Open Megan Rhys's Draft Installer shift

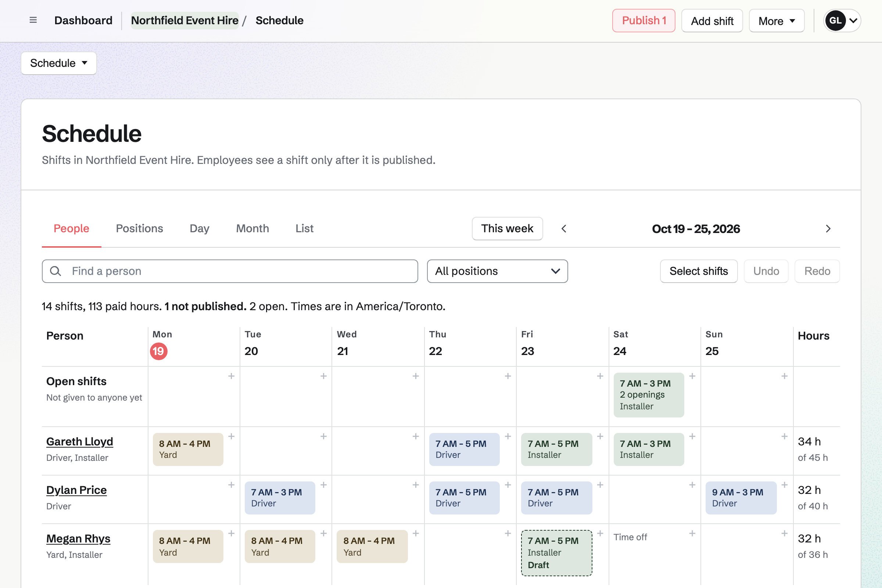[x=556, y=553]
